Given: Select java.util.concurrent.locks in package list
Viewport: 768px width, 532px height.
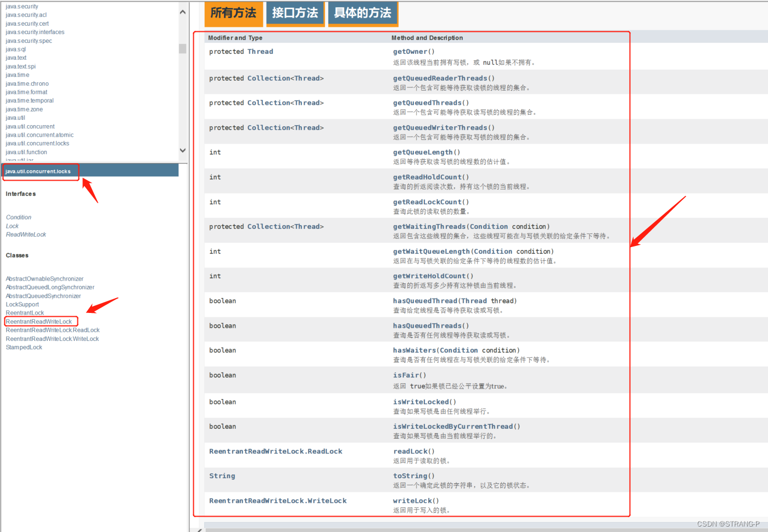Looking at the screenshot, I should [x=37, y=143].
